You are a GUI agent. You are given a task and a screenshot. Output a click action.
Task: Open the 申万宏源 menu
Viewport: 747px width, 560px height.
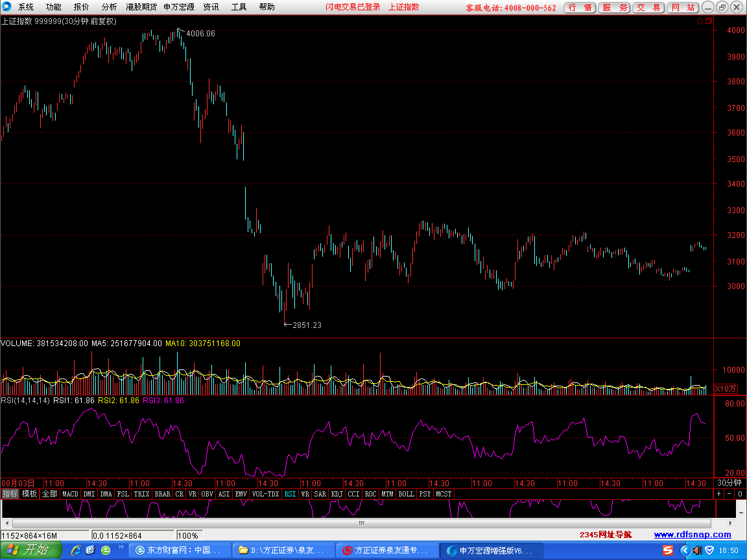coord(179,7)
